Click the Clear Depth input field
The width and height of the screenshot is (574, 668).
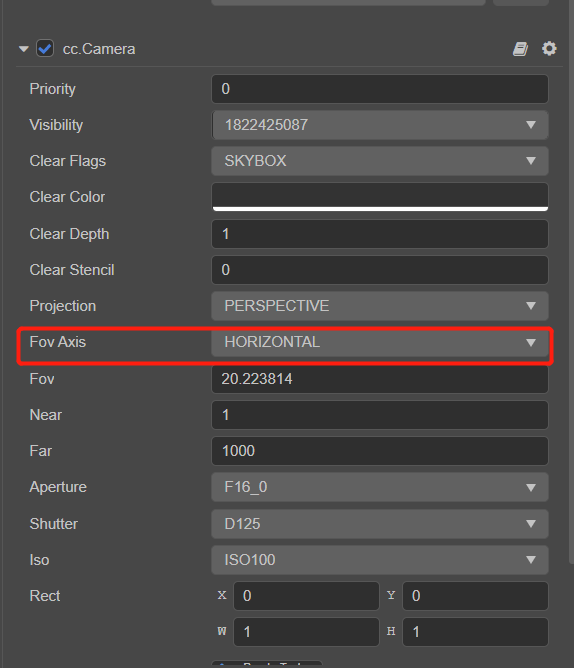pyautogui.click(x=380, y=233)
